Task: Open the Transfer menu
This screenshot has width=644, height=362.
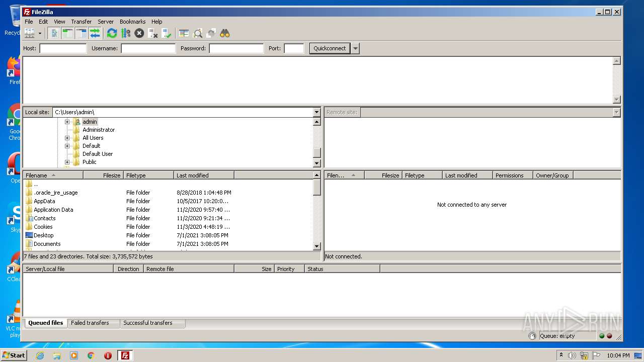Action: tap(81, 22)
